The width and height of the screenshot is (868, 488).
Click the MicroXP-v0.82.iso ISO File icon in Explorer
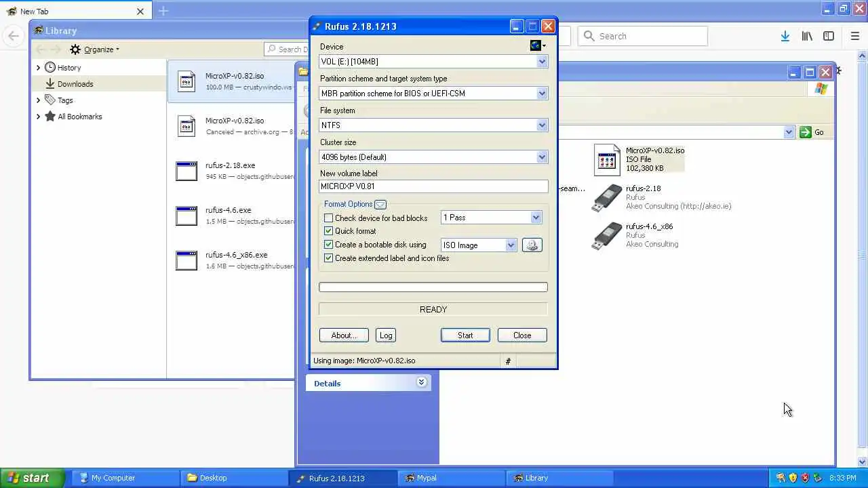(607, 160)
